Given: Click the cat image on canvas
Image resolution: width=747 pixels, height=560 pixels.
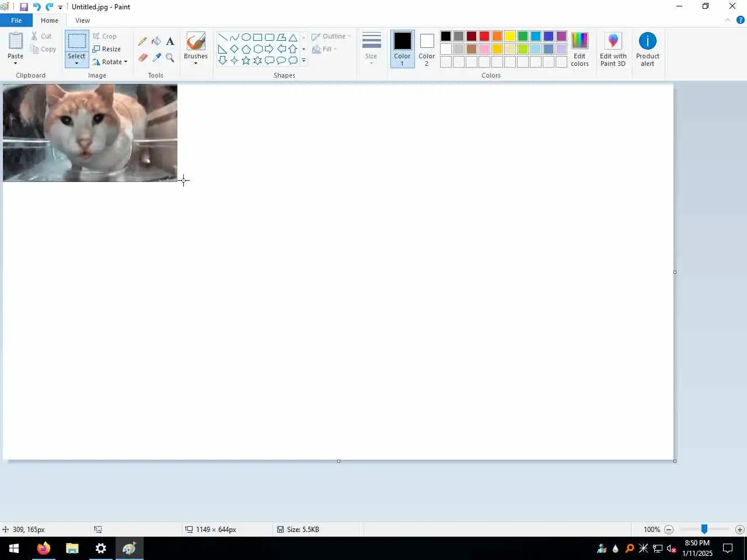Looking at the screenshot, I should click(x=90, y=133).
